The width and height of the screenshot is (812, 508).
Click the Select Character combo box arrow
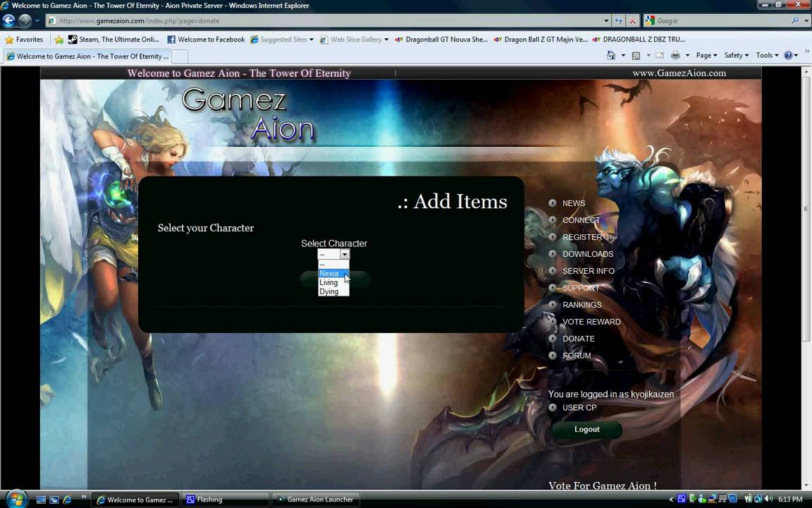click(345, 254)
